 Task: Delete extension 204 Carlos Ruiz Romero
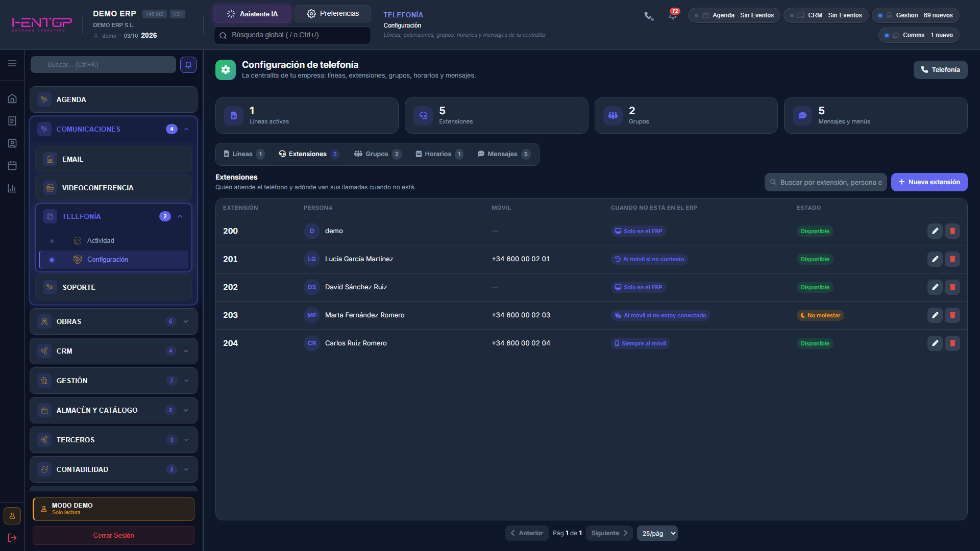pos(952,343)
